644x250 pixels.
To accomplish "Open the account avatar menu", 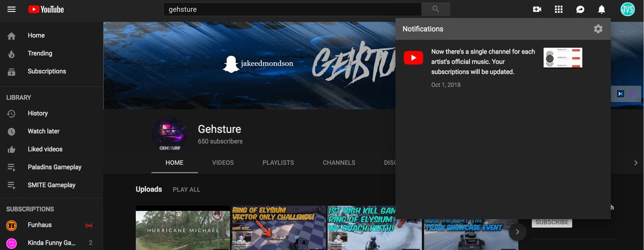I will click(627, 9).
